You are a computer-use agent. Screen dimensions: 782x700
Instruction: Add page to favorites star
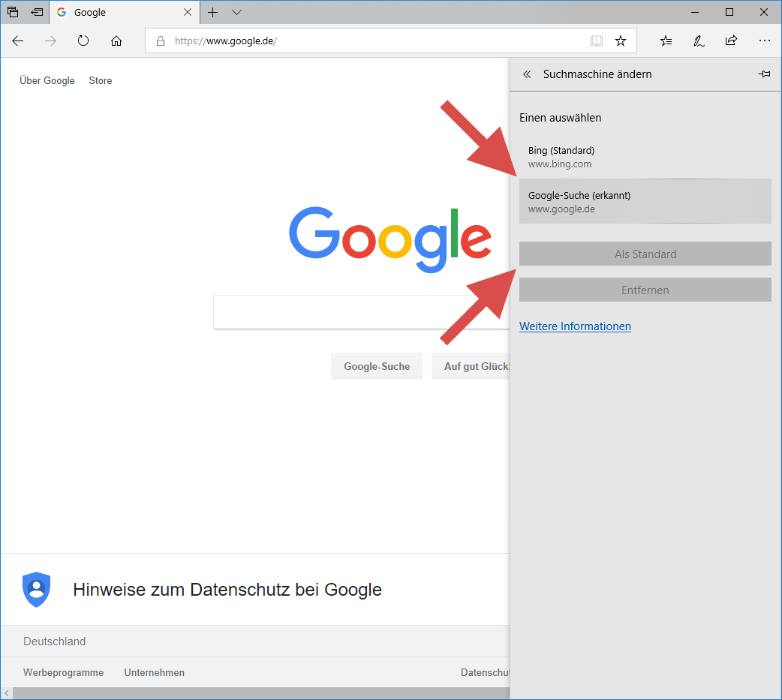(x=621, y=41)
